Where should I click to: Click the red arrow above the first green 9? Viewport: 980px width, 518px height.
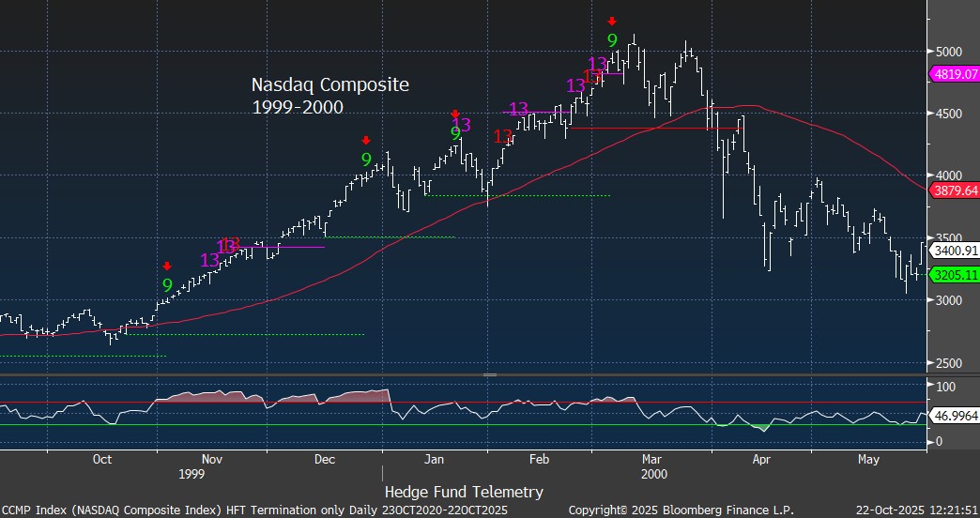(167, 267)
